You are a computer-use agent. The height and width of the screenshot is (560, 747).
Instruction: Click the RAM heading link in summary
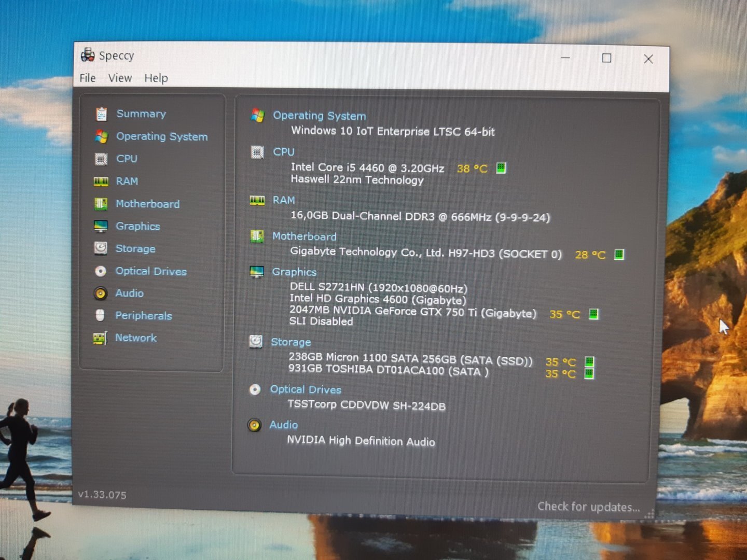[x=284, y=200]
